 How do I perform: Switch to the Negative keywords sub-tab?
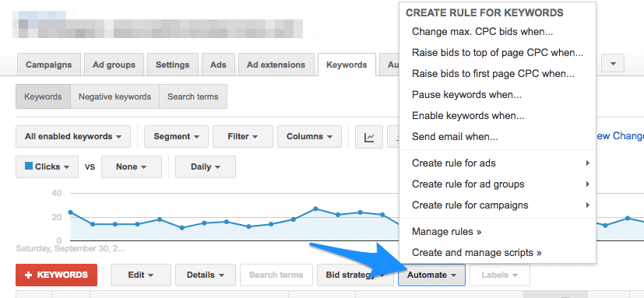pyautogui.click(x=114, y=97)
